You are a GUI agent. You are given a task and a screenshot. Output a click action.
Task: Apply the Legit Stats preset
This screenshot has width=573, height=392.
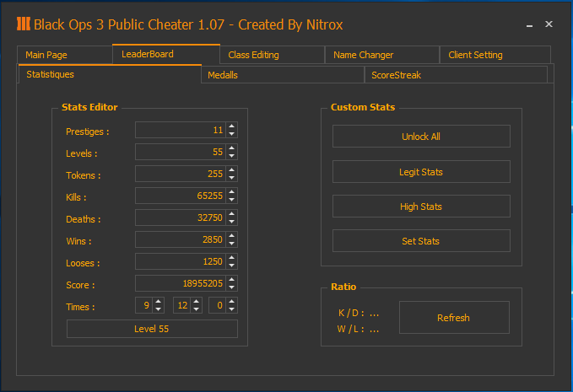tap(421, 171)
